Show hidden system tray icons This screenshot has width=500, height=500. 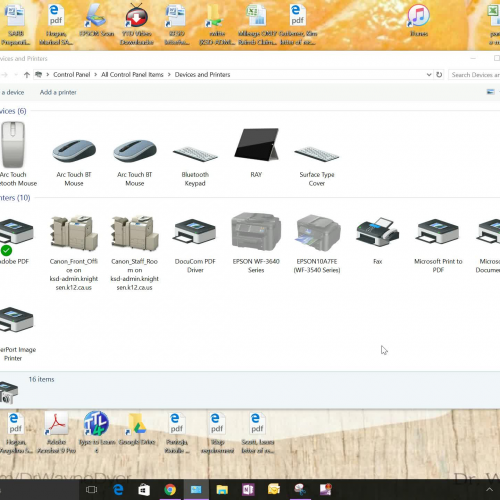pos(489,489)
